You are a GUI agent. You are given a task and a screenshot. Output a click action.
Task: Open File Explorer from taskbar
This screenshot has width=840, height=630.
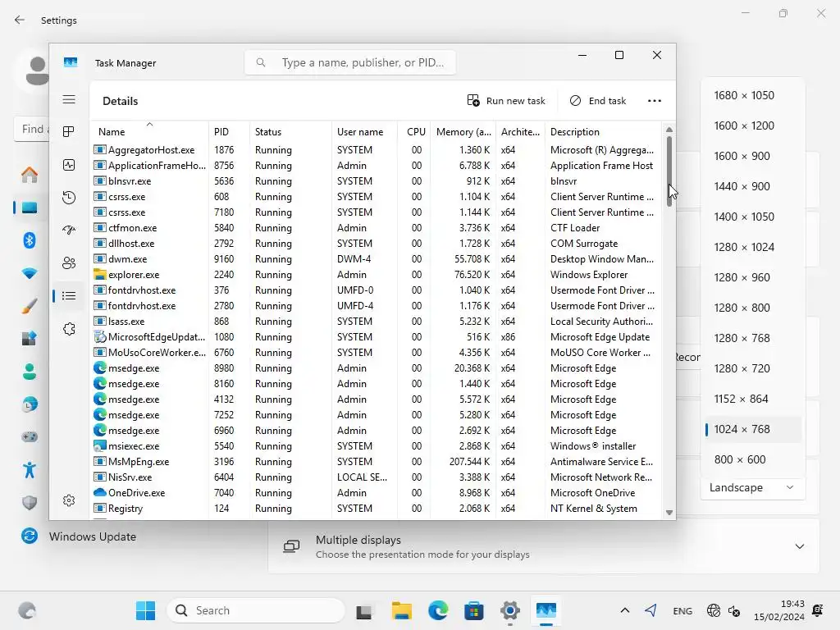(401, 610)
